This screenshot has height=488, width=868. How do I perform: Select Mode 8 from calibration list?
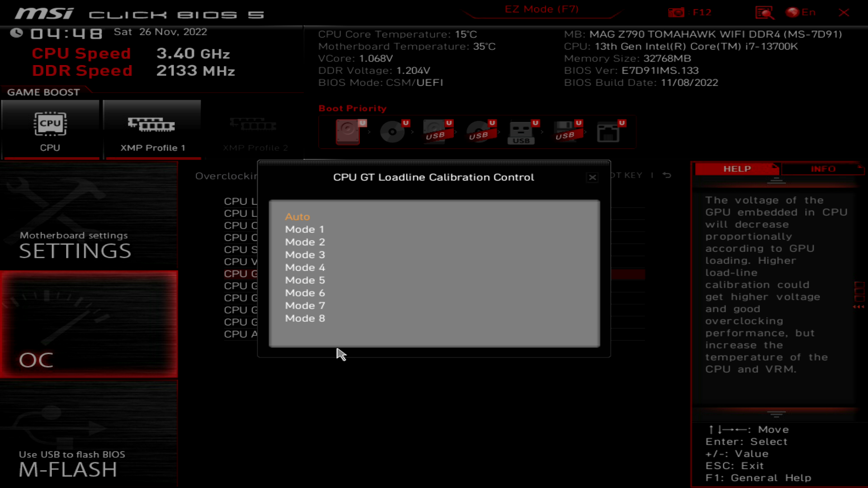click(x=305, y=318)
